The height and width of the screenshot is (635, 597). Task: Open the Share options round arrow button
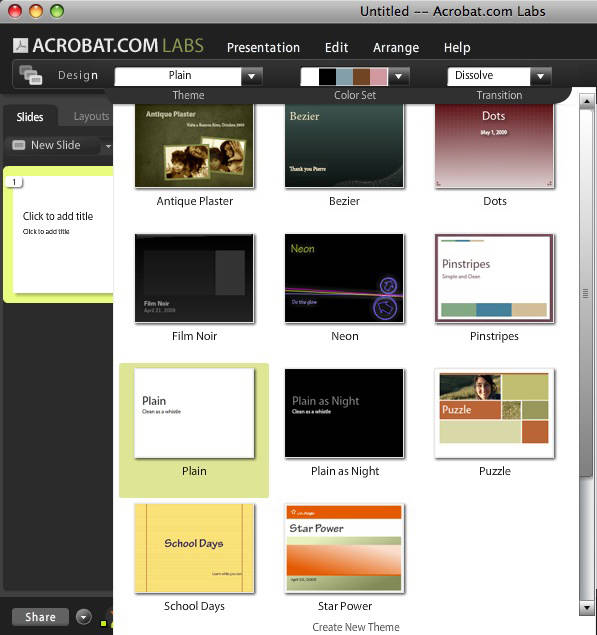click(x=84, y=617)
